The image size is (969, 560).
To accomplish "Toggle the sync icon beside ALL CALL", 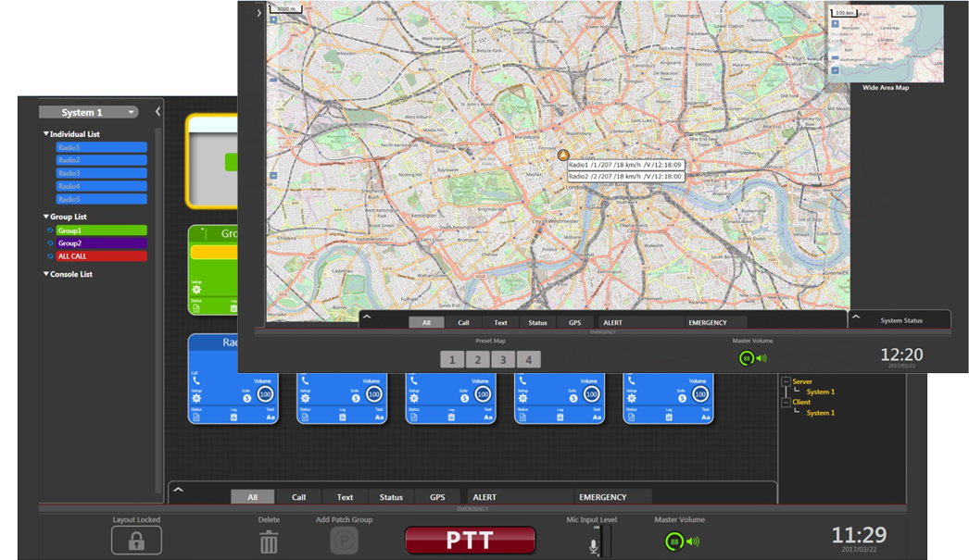I will pos(49,256).
